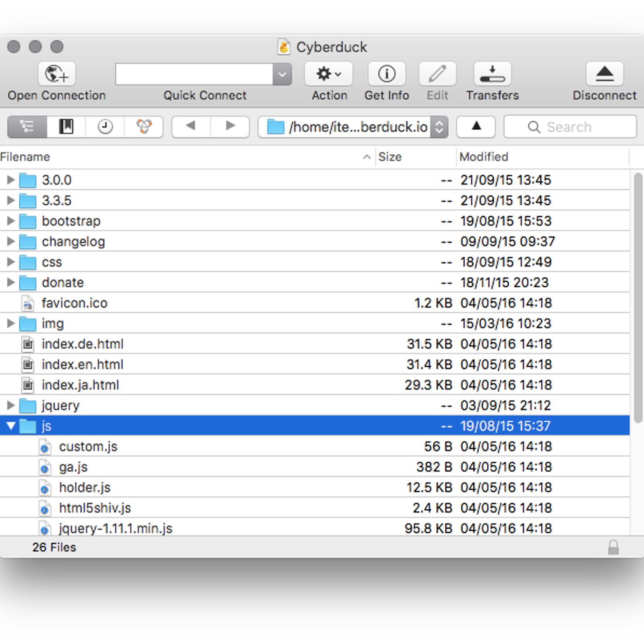Click the 3.0.0 folder icon
The width and height of the screenshot is (644, 644).
coord(27,180)
